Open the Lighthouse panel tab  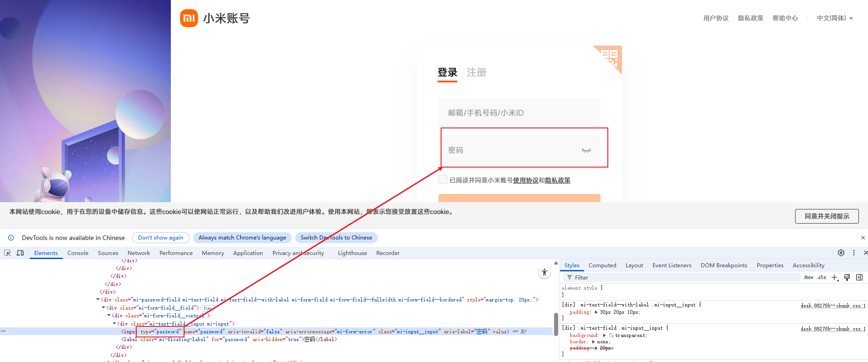click(x=352, y=253)
